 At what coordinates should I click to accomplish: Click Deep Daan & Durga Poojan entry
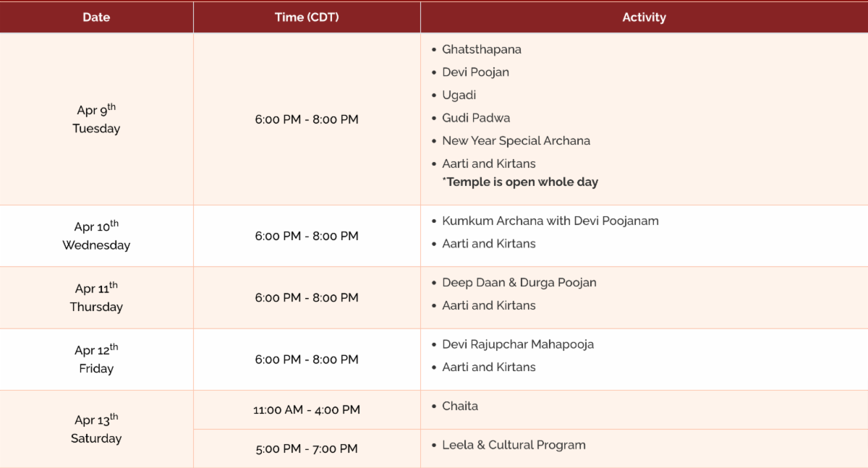[519, 282]
